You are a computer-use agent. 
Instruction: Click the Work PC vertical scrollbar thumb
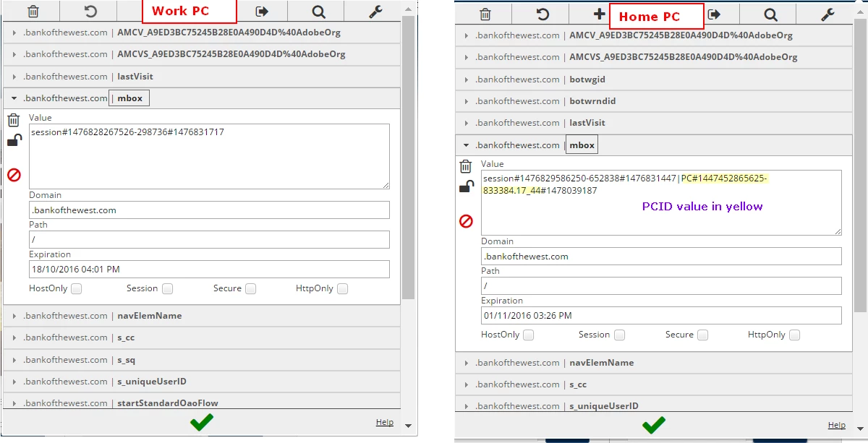coord(408,158)
